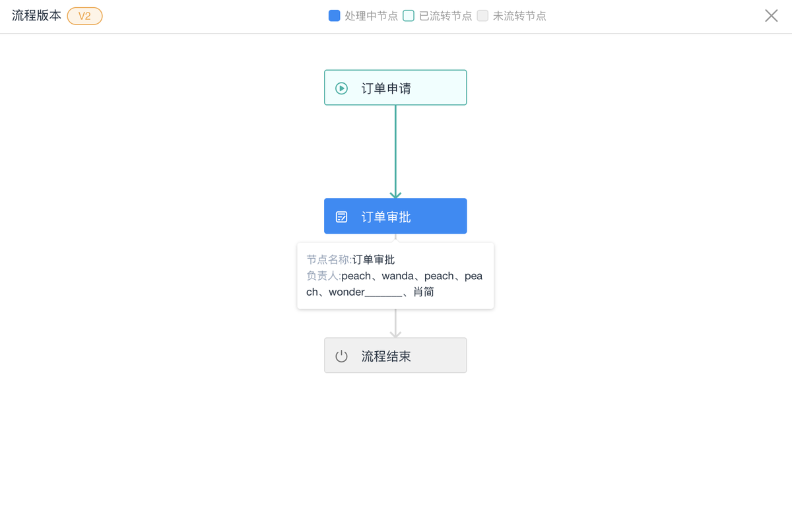
Task: Click the gray 未流转节点 legend swatch
Action: 482,16
